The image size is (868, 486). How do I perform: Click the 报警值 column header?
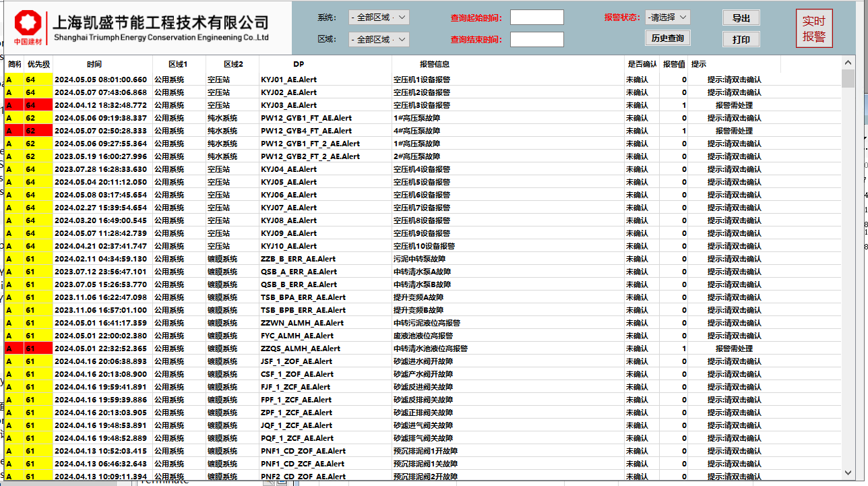tap(674, 64)
